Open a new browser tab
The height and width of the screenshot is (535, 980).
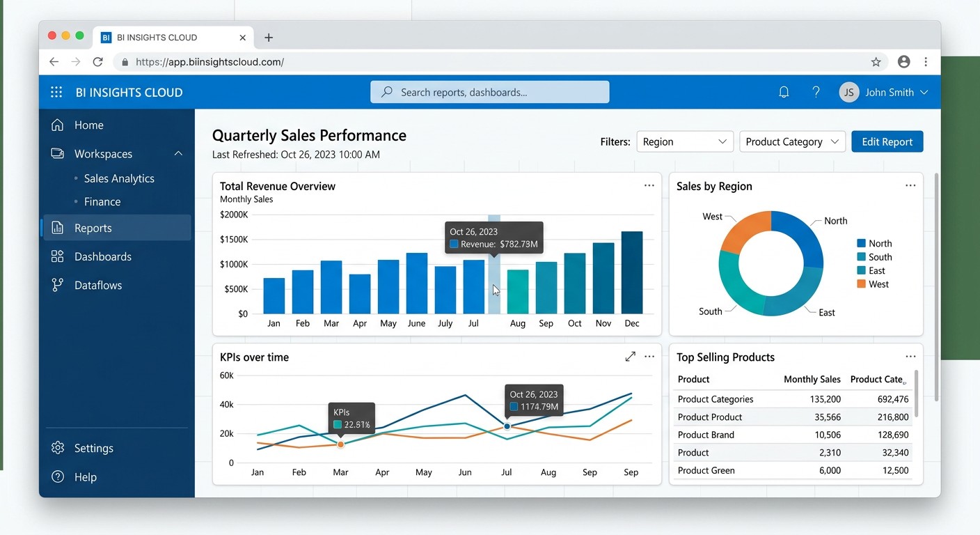[x=269, y=38]
